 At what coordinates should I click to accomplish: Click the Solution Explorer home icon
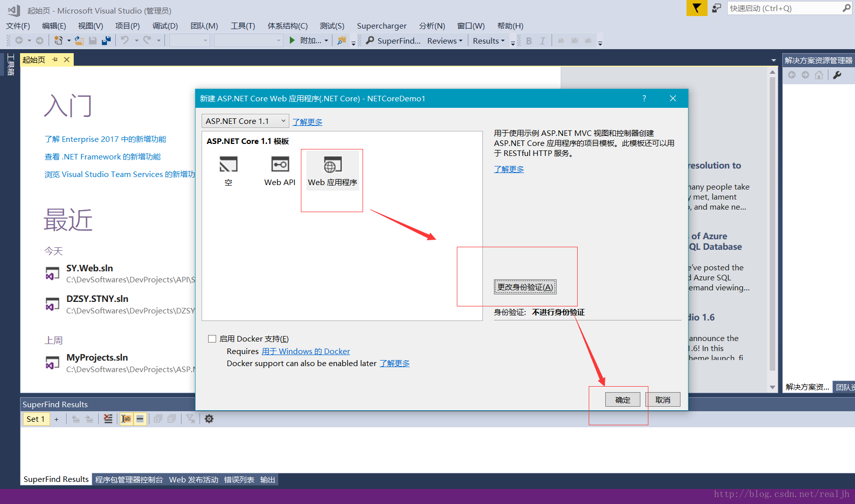point(819,75)
